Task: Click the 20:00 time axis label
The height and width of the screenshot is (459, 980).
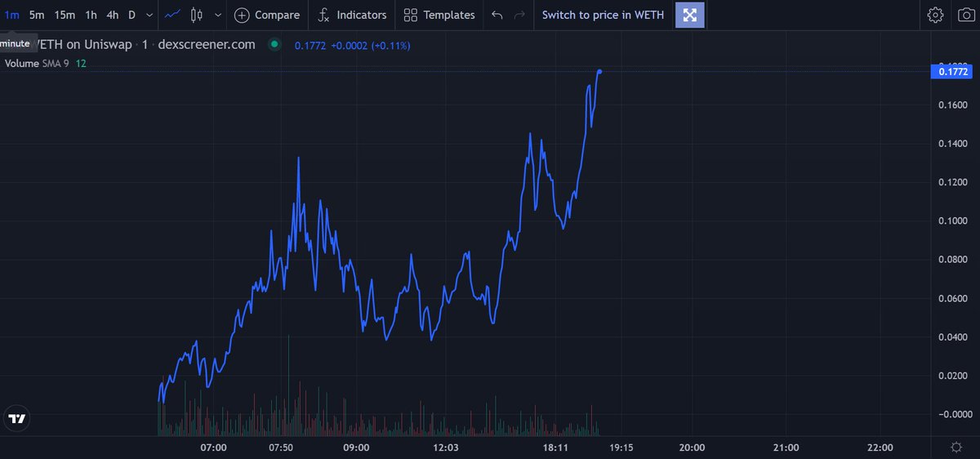Action: pos(692,448)
